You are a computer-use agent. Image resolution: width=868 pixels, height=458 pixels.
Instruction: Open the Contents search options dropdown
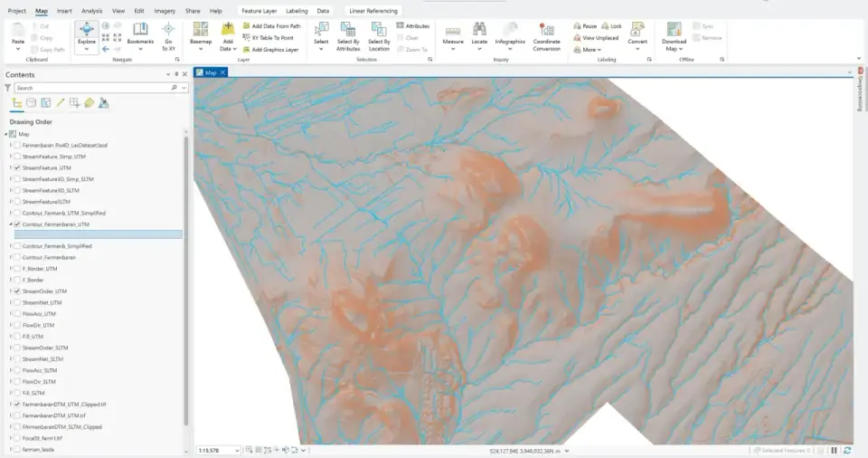(184, 88)
